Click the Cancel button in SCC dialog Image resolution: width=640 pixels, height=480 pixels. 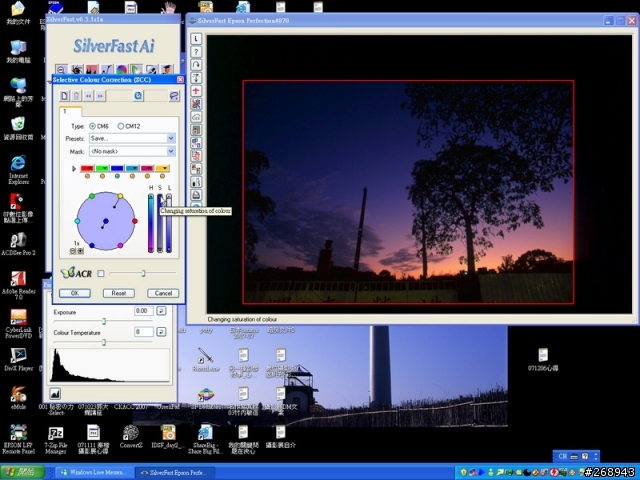tap(163, 293)
